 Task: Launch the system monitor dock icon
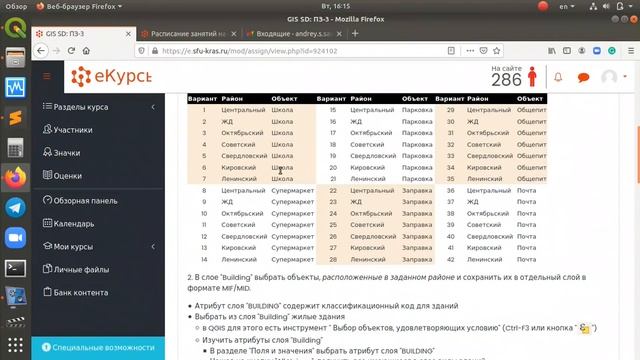click(x=15, y=88)
